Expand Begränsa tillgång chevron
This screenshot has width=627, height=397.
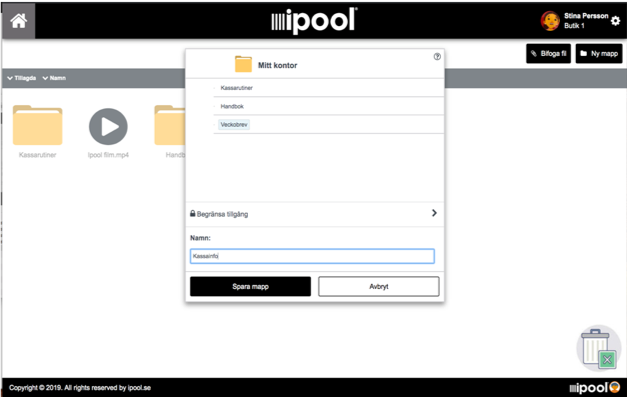click(x=434, y=213)
